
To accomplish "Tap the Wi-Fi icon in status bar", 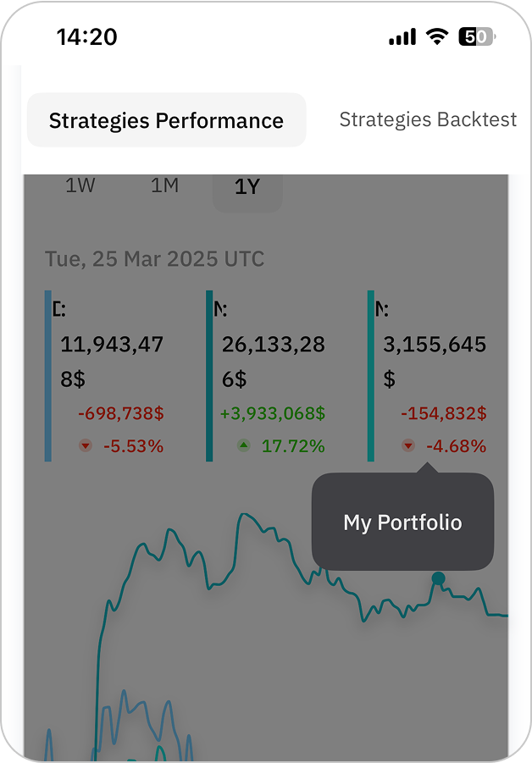I will 437,36.
